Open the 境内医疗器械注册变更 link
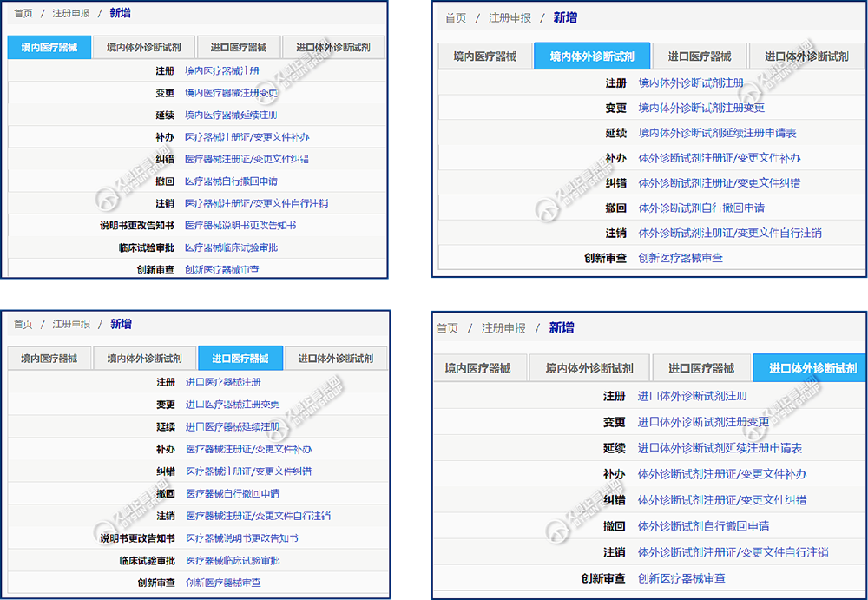This screenshot has width=868, height=600. (x=231, y=93)
